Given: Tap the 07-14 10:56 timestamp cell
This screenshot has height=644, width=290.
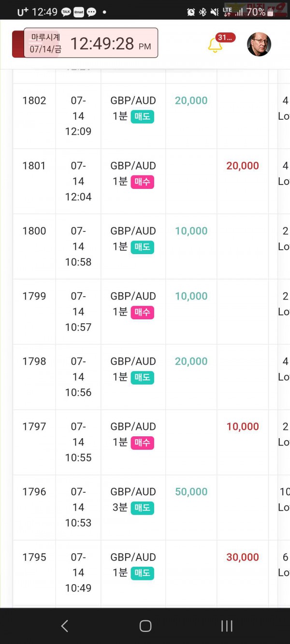Looking at the screenshot, I should coord(78,377).
